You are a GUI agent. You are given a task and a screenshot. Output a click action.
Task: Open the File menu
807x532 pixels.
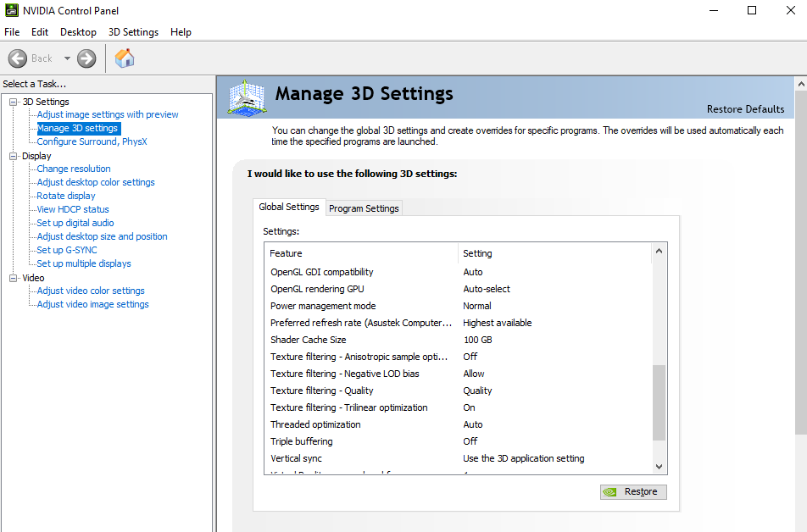(12, 32)
